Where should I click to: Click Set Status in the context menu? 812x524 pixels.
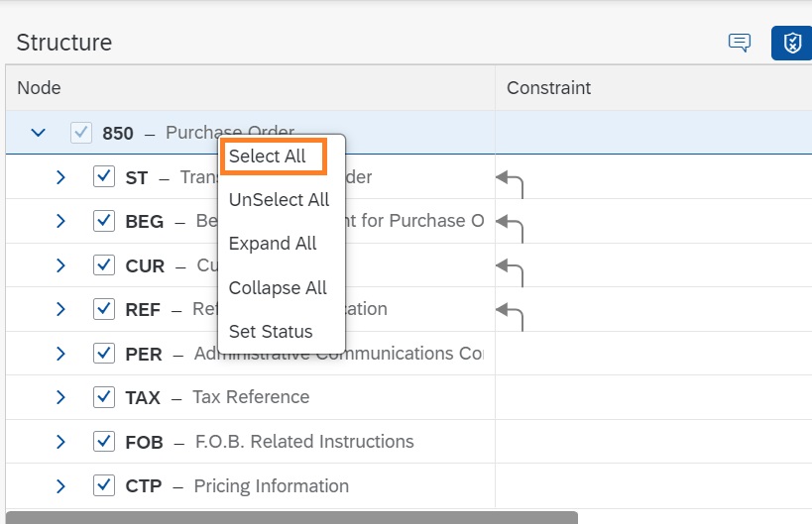point(271,332)
